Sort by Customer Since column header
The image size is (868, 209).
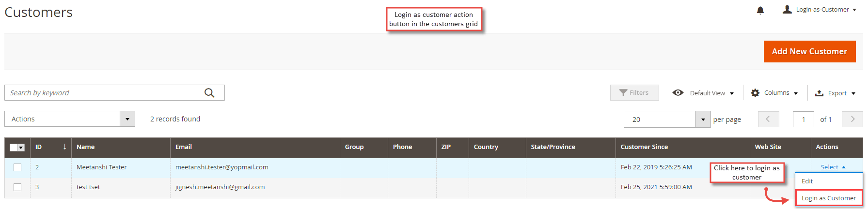683,147
